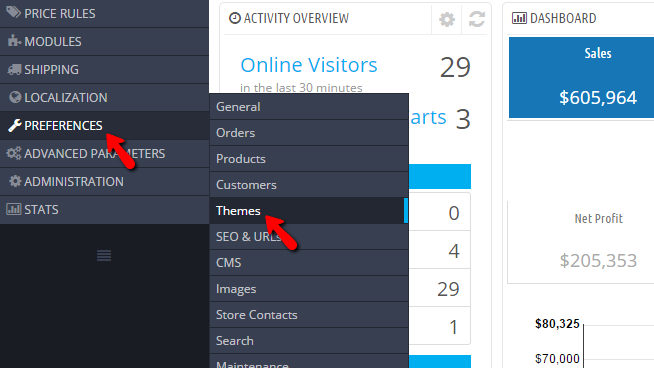Select General in Preferences submenu
Viewport: 654px width, 368px height.
tap(309, 107)
